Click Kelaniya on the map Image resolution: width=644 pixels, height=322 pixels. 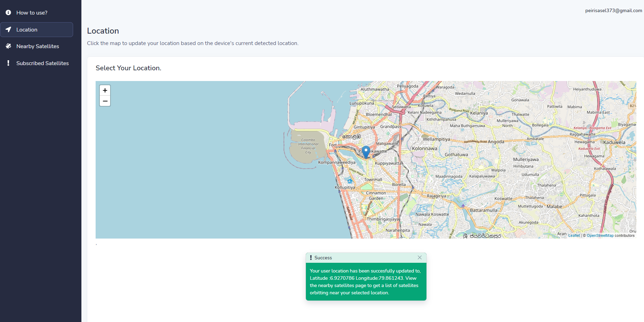pos(479,113)
